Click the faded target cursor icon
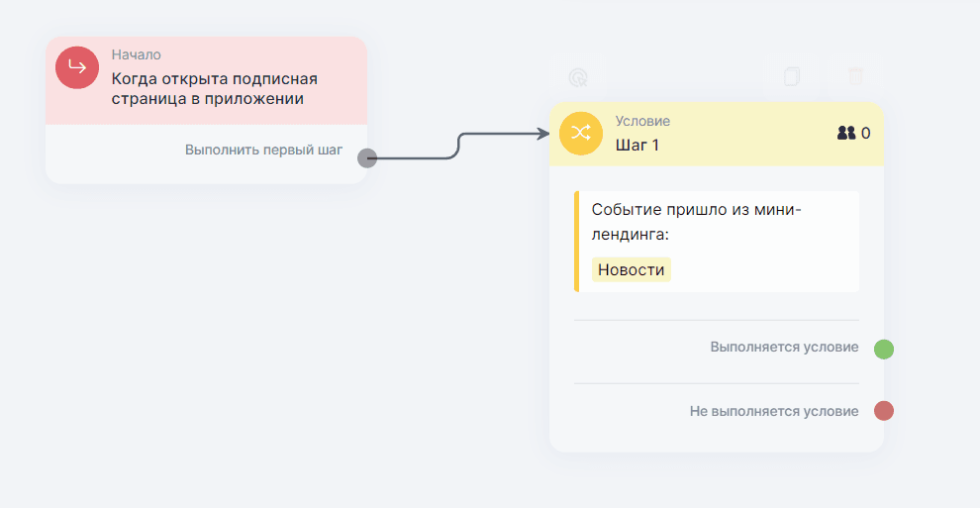980x508 pixels. (578, 76)
